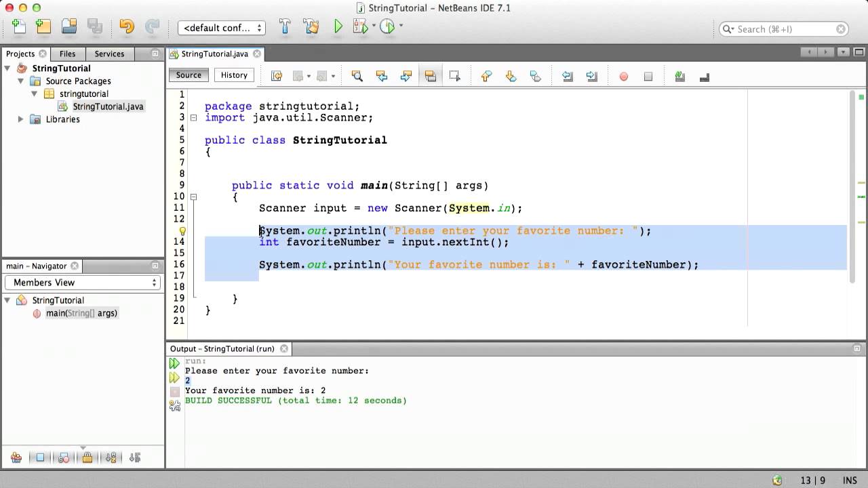Click the lightbulb hint on line 13

pyautogui.click(x=182, y=231)
